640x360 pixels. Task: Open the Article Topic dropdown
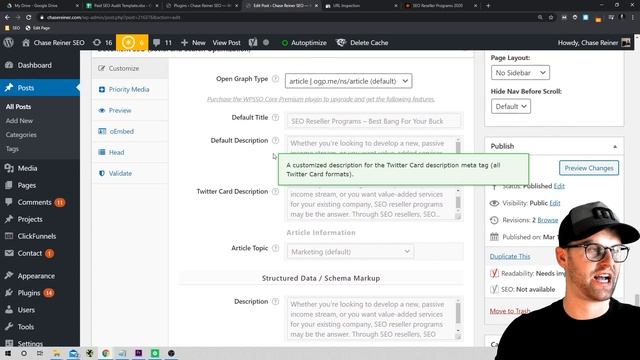coord(350,252)
